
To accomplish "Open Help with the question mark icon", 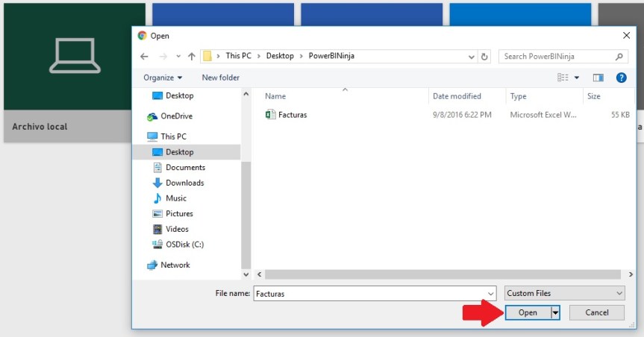I will [x=622, y=78].
